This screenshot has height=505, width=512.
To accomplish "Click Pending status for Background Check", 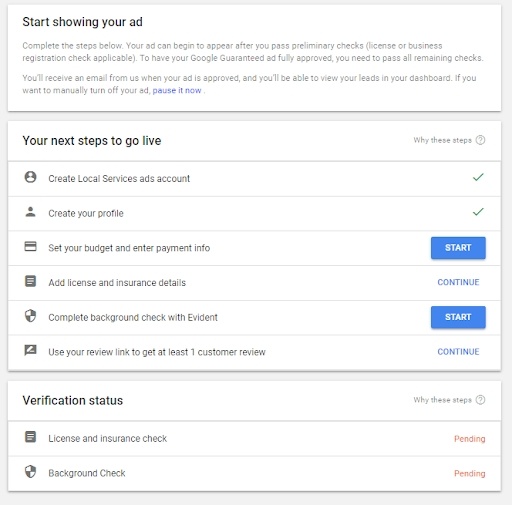I will tap(469, 473).
